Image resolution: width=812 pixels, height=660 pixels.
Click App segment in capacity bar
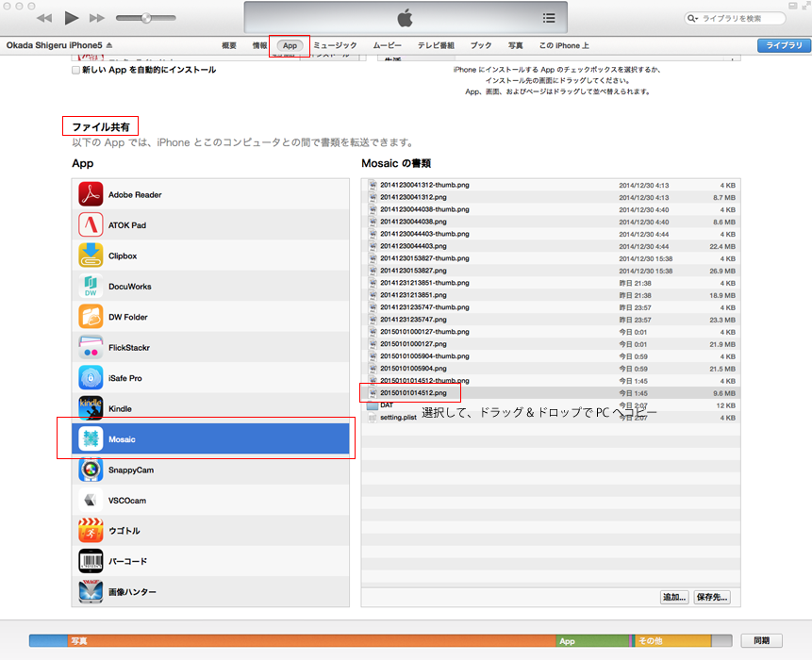click(592, 641)
